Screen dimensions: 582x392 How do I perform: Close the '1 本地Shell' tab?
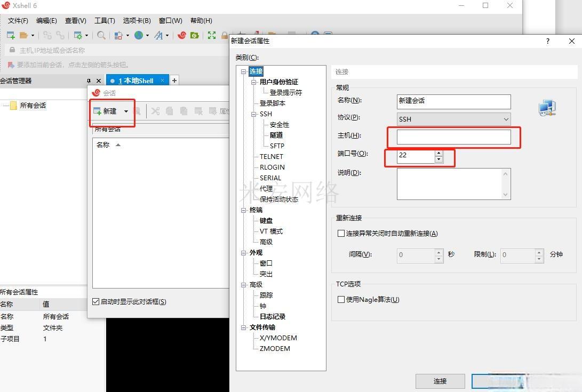[162, 80]
